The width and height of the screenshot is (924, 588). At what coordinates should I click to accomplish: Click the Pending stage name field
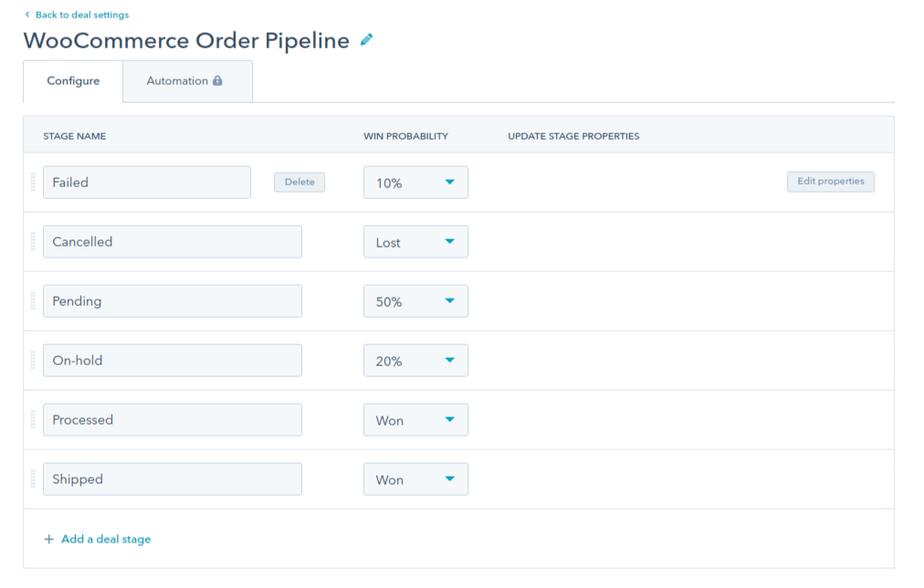(173, 301)
